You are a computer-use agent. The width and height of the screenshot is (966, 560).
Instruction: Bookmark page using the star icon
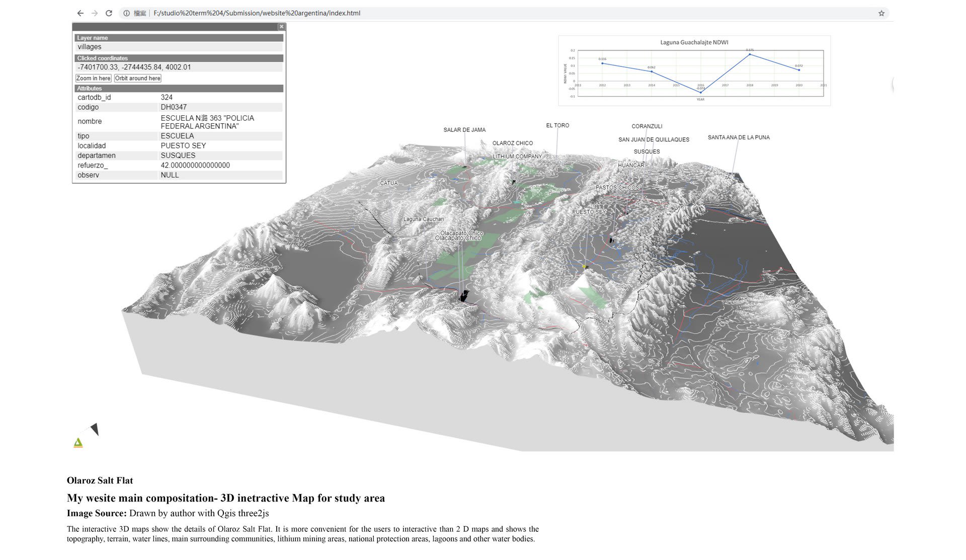pyautogui.click(x=881, y=14)
